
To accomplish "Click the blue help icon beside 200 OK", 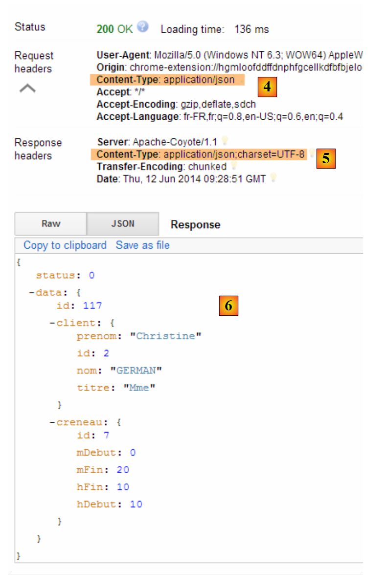I will (x=143, y=27).
